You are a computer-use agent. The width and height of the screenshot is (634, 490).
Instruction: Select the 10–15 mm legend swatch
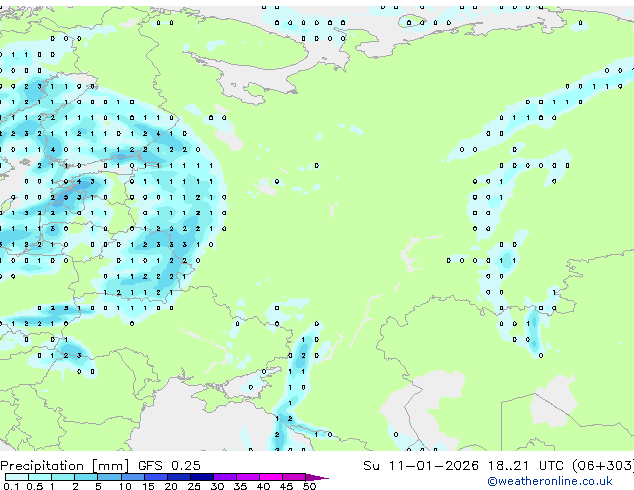(x=133, y=477)
